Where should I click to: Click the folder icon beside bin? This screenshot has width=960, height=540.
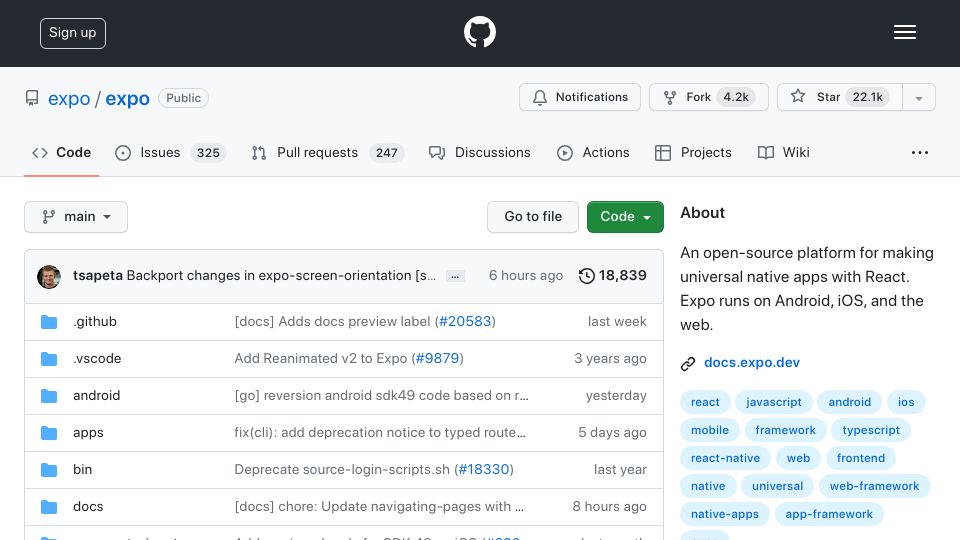(x=49, y=470)
